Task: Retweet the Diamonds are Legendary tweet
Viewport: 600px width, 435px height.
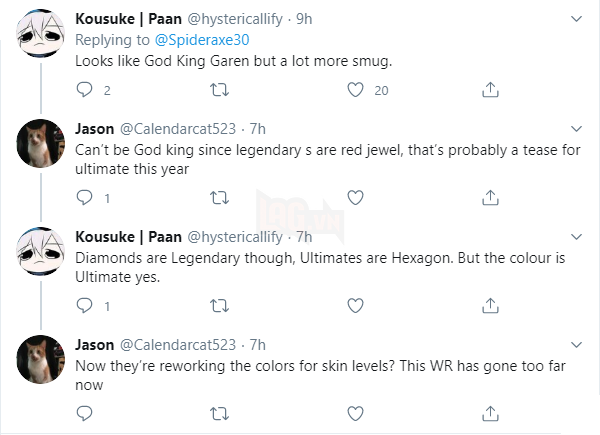Action: click(x=219, y=305)
